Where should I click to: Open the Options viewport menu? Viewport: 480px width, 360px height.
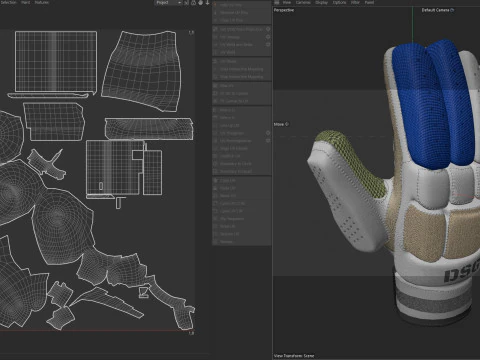(x=339, y=2)
